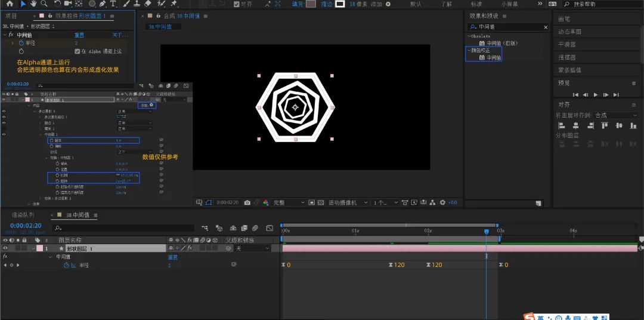Toggle the 中间值 fx effect switch in Effect Controls

coord(11,35)
